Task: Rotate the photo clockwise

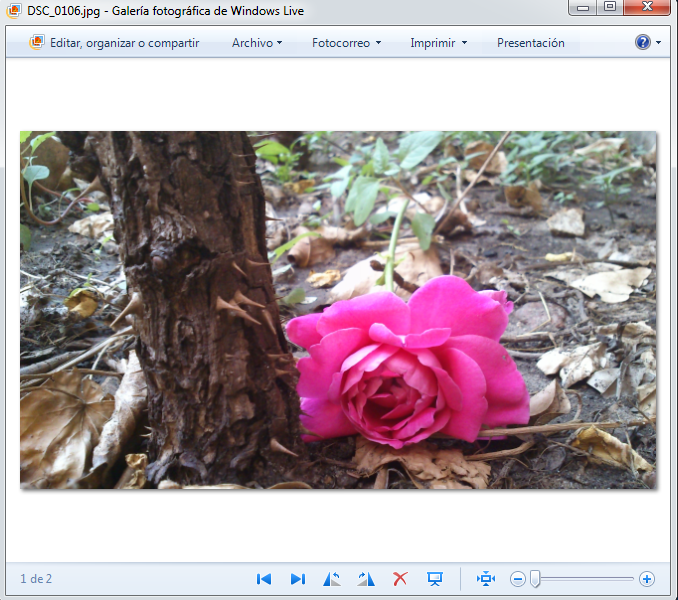Action: pyautogui.click(x=366, y=579)
